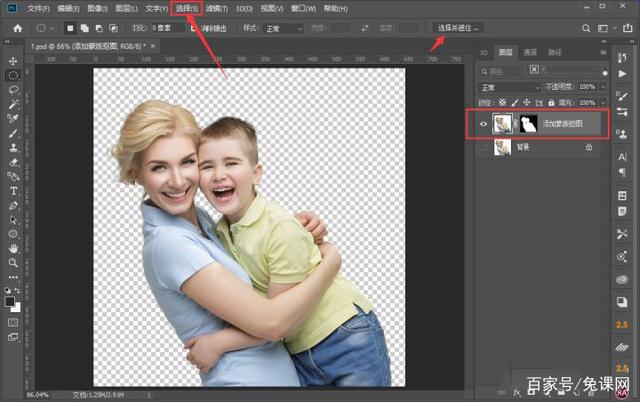Click the Share icon
The height and width of the screenshot is (402, 640).
627,28
